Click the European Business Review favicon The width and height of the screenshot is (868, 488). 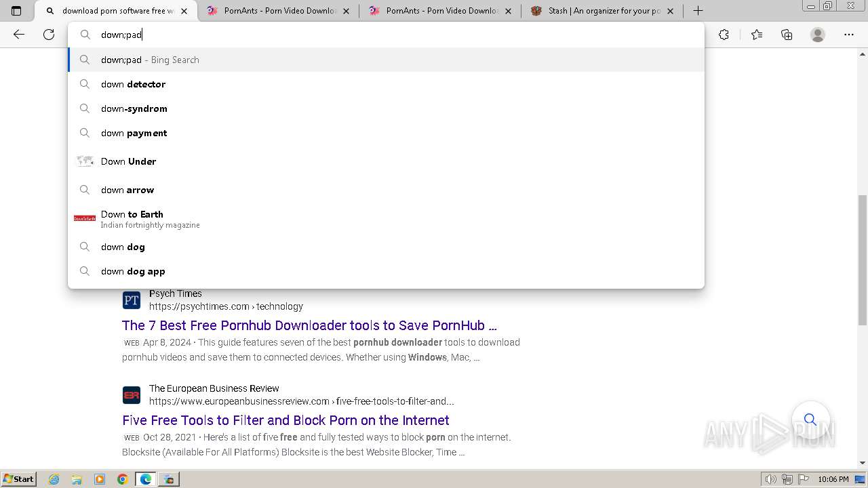click(132, 395)
